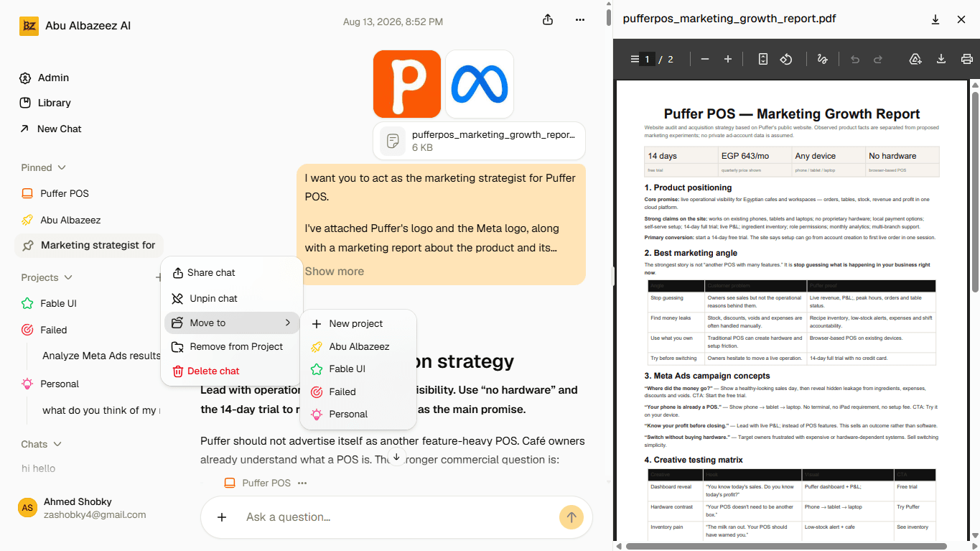Print the PDF document

tap(967, 59)
